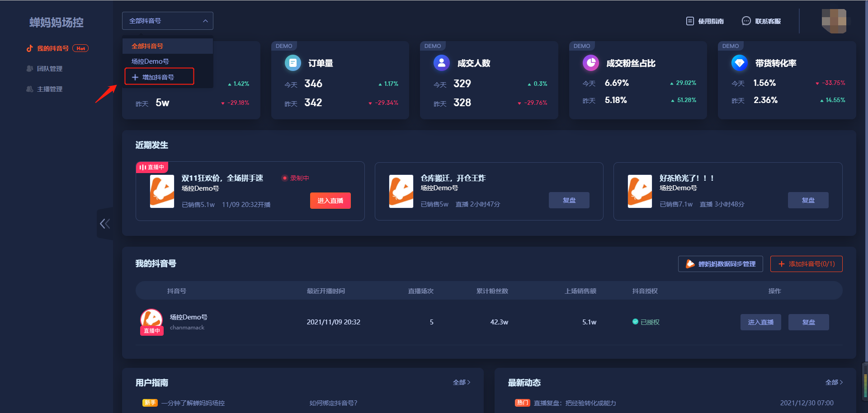Click the 带货转化率 today value 1.56%
This screenshot has height=413, width=868.
point(764,83)
